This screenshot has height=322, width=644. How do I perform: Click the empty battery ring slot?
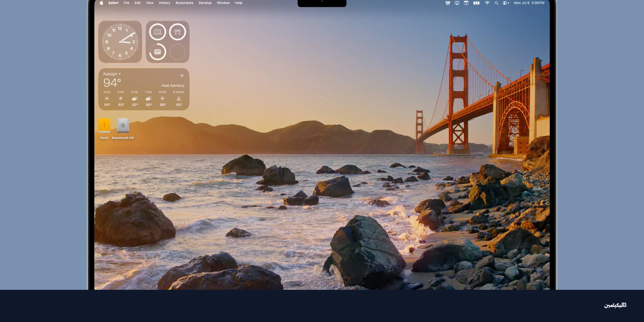pyautogui.click(x=178, y=52)
